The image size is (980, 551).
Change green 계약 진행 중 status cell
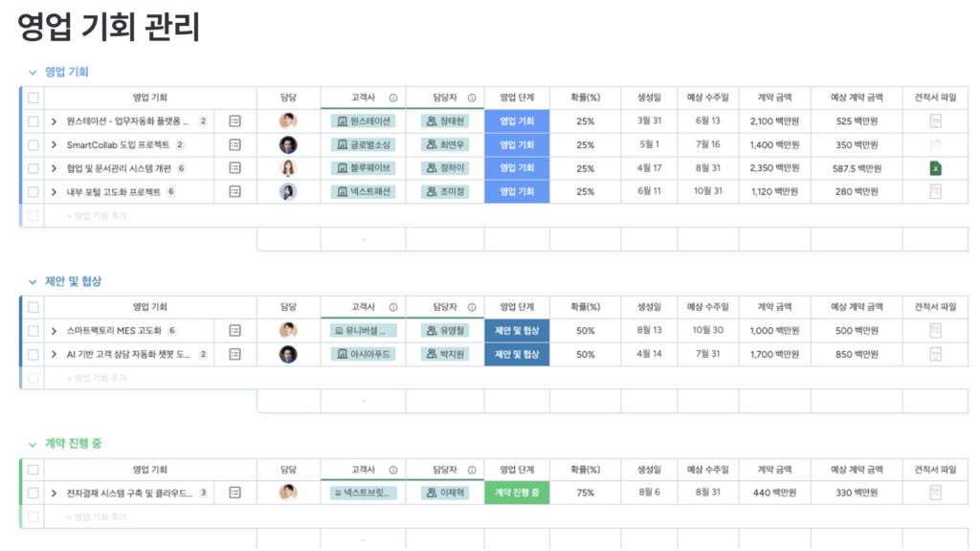[517, 493]
